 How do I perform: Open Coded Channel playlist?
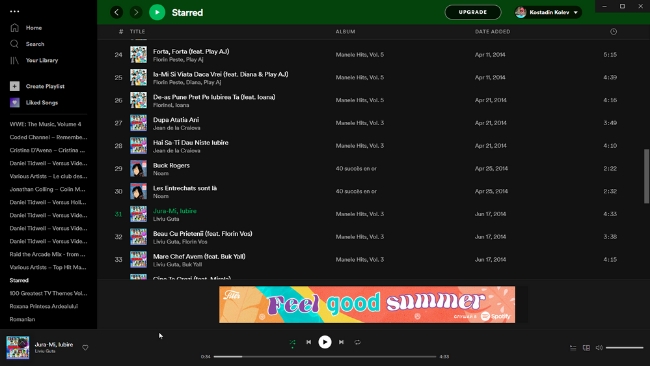pos(49,137)
